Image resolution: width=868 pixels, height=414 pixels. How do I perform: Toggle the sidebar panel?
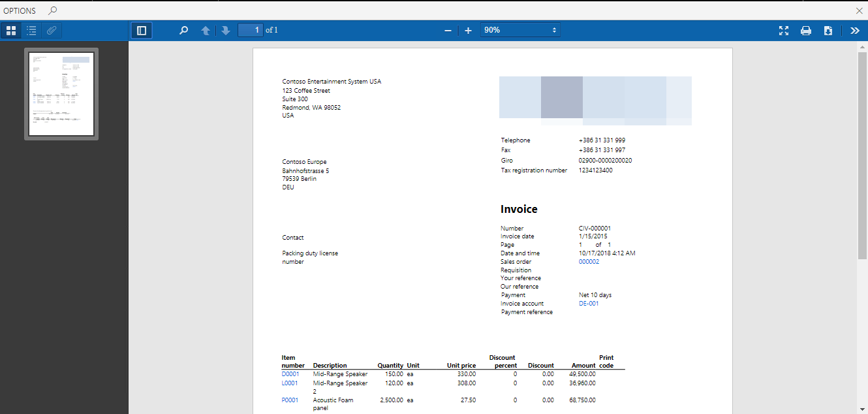point(142,30)
